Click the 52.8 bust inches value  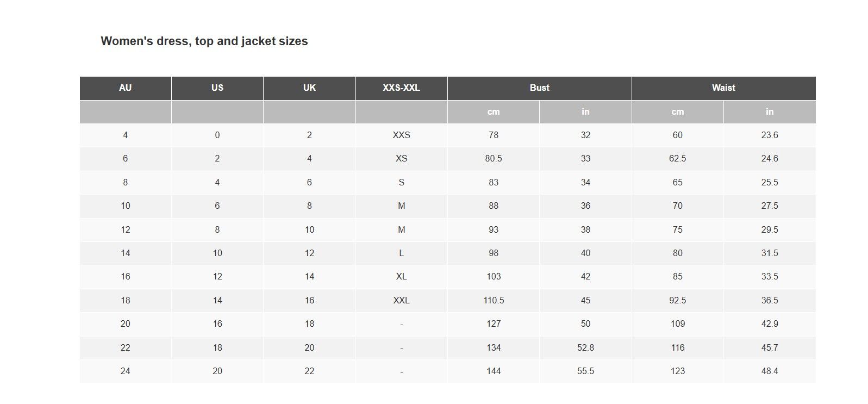[585, 348]
